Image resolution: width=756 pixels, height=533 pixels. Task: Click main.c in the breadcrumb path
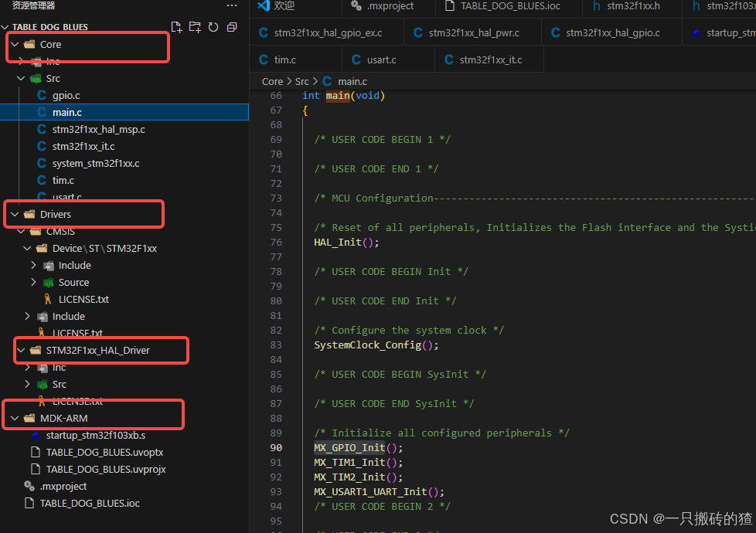click(x=352, y=81)
